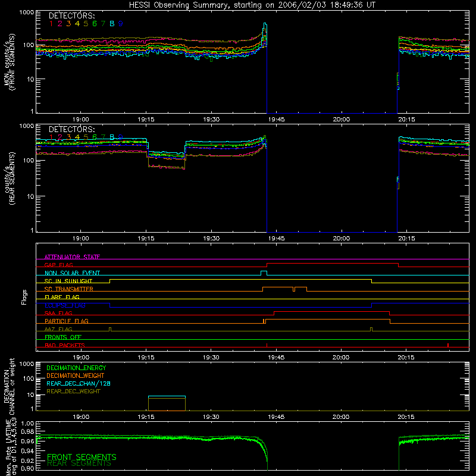Click REAR SEGMENTS legend in livetime panel
This screenshot has width=476, height=476.
[79, 464]
